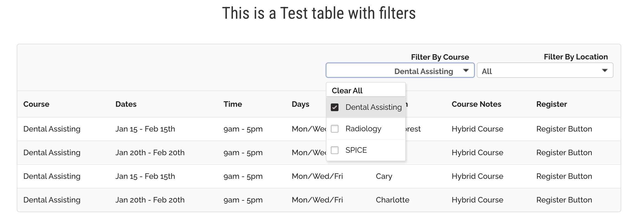Open the Filter By Location dropdown arrow
The width and height of the screenshot is (644, 219).
(x=604, y=70)
